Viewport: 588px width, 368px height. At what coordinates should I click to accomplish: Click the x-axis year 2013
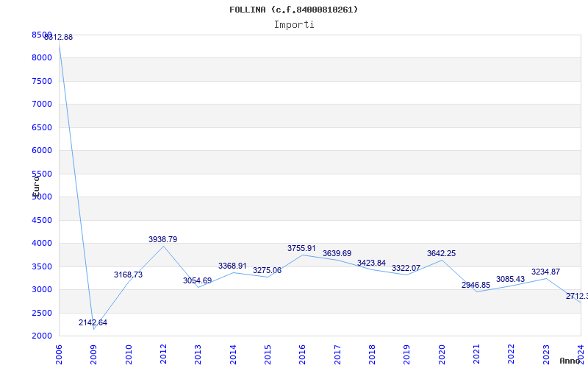pos(198,355)
